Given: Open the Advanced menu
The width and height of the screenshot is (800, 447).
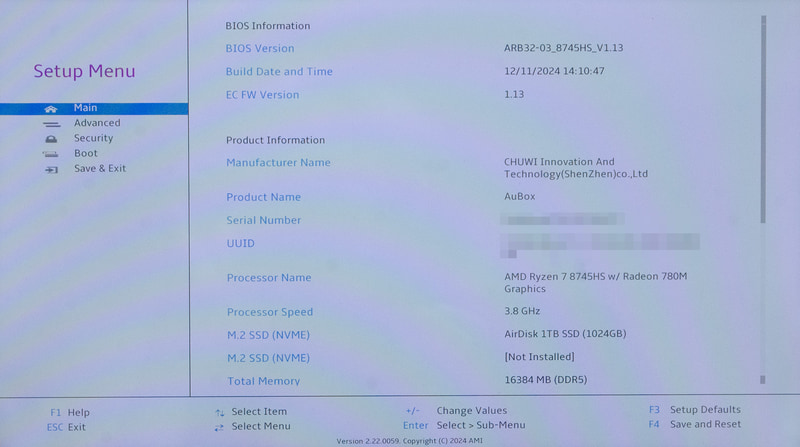Looking at the screenshot, I should coord(97,123).
